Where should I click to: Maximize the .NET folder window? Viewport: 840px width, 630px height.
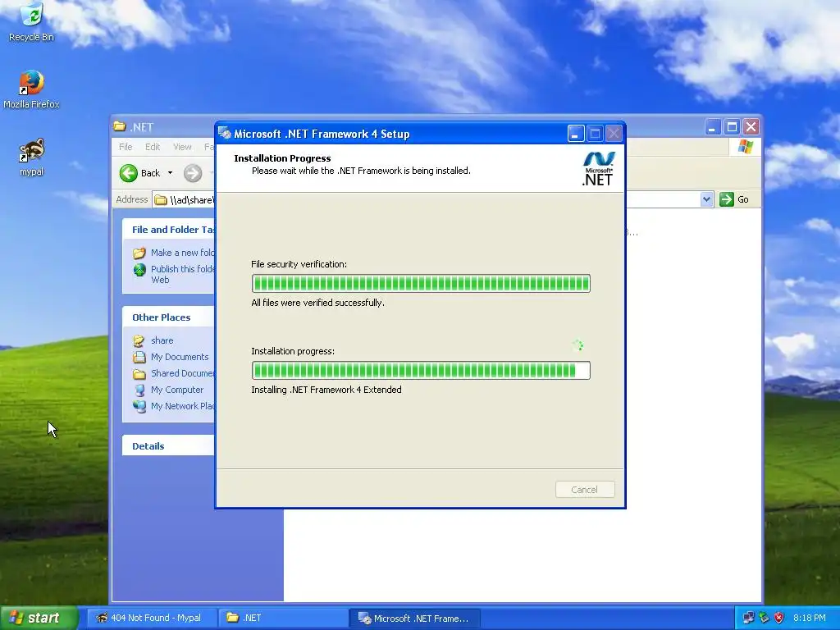pyautogui.click(x=732, y=127)
